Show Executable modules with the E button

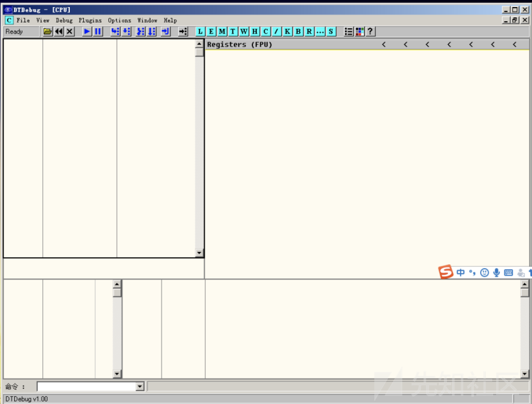pyautogui.click(x=211, y=31)
